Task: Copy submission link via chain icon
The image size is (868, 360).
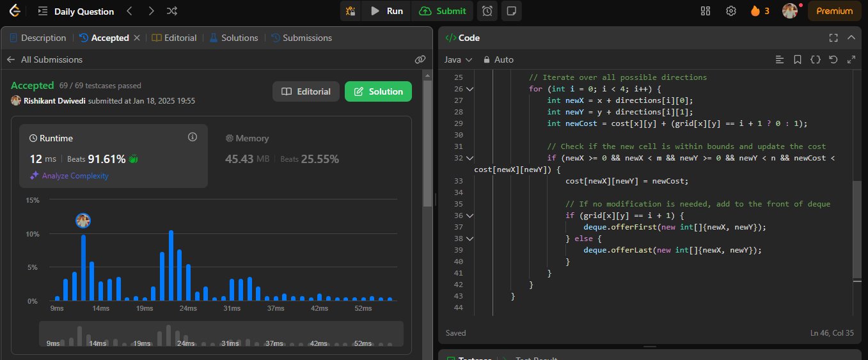Action: [420, 59]
